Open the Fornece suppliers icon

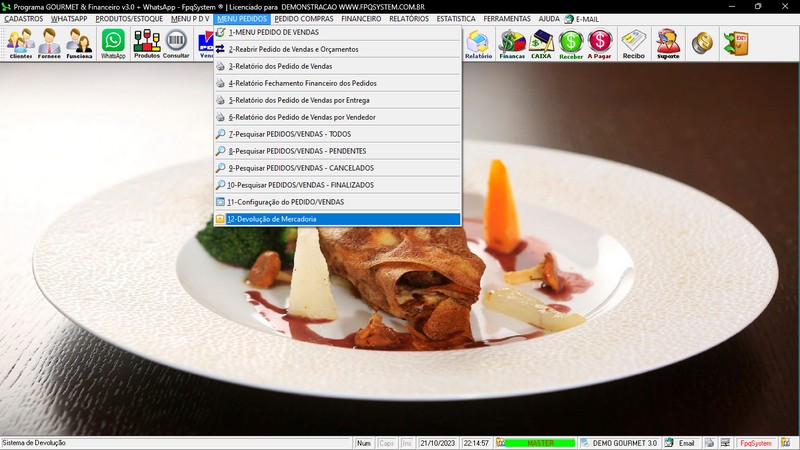[49, 44]
